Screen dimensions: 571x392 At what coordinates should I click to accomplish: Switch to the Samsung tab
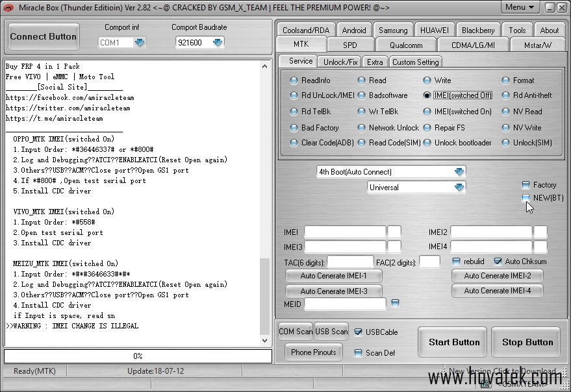click(x=393, y=31)
